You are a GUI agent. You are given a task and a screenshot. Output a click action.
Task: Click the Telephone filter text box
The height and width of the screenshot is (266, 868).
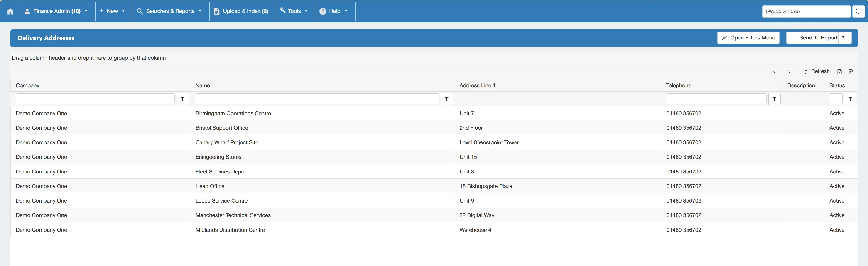click(716, 99)
